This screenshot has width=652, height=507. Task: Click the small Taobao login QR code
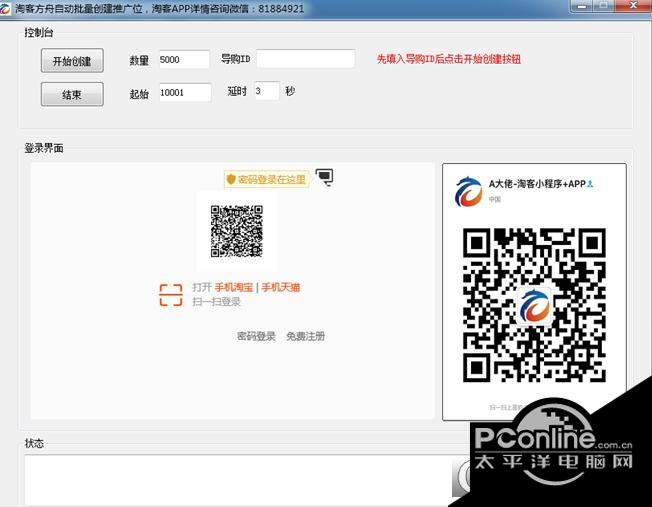(x=237, y=231)
